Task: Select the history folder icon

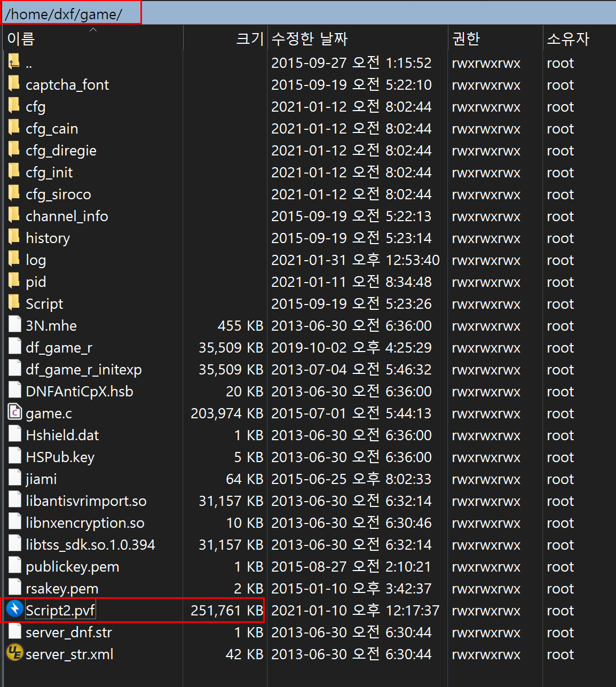Action: pos(14,238)
